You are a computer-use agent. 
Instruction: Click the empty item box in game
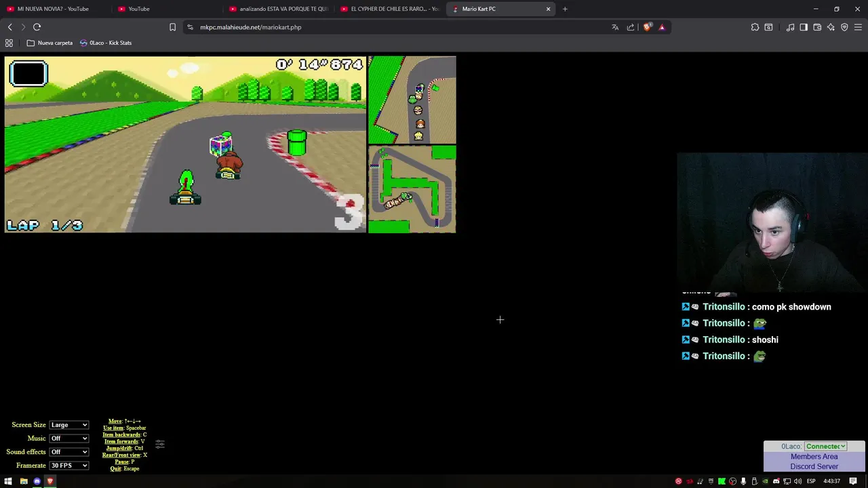28,74
